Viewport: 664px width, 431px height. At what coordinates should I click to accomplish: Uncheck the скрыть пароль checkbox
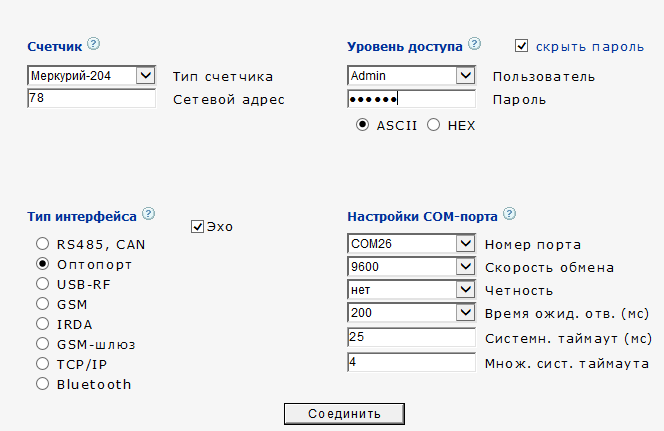pyautogui.click(x=521, y=46)
